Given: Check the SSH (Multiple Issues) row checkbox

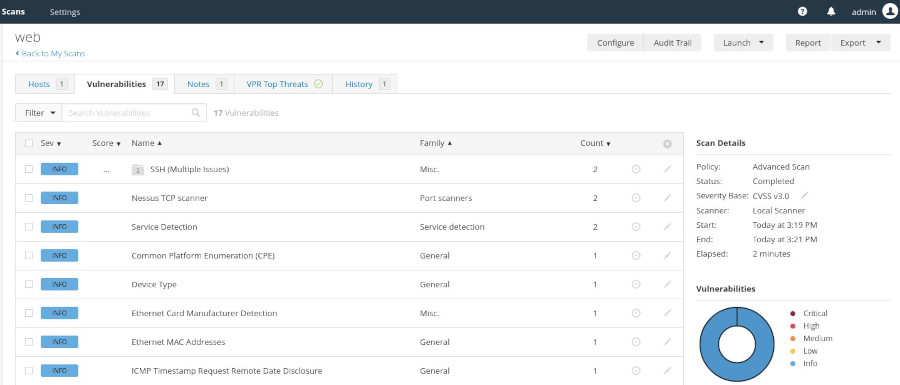Looking at the screenshot, I should tap(29, 169).
